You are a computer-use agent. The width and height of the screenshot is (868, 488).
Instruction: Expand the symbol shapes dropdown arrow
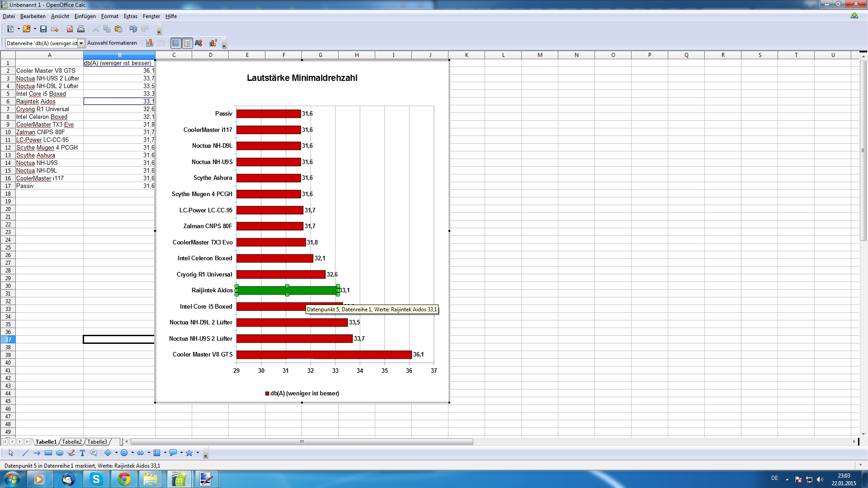132,453
